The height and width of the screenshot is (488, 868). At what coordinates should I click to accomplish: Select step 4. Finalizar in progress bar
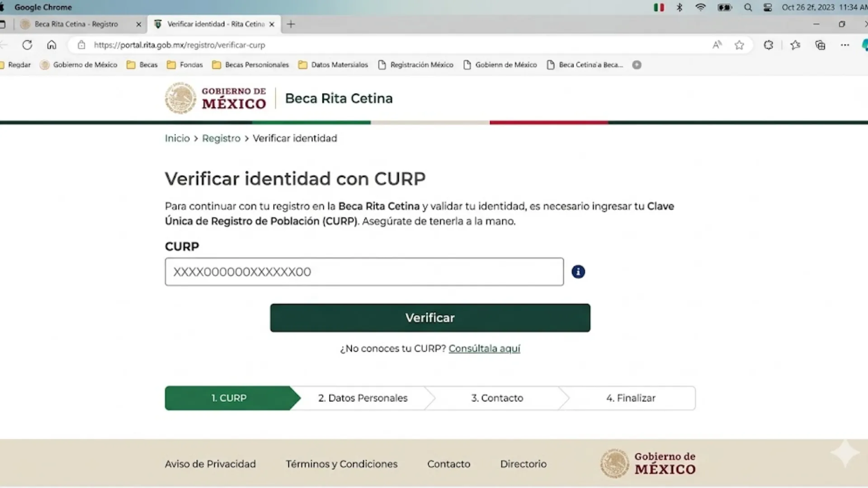click(x=631, y=398)
